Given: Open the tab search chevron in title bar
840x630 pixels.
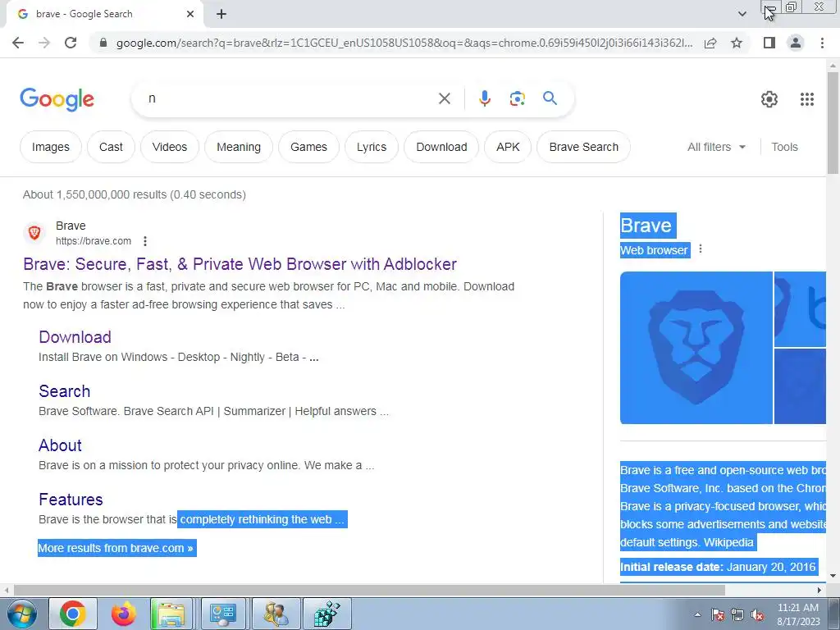Looking at the screenshot, I should (742, 14).
